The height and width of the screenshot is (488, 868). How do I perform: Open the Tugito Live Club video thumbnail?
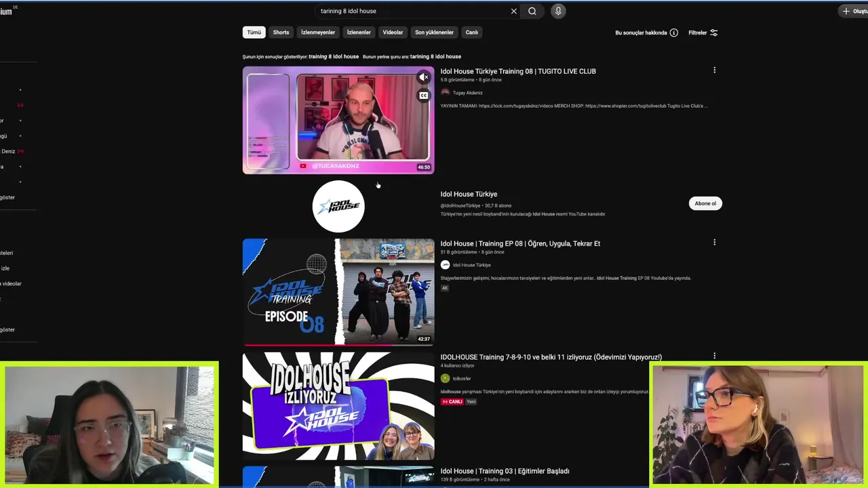click(338, 120)
